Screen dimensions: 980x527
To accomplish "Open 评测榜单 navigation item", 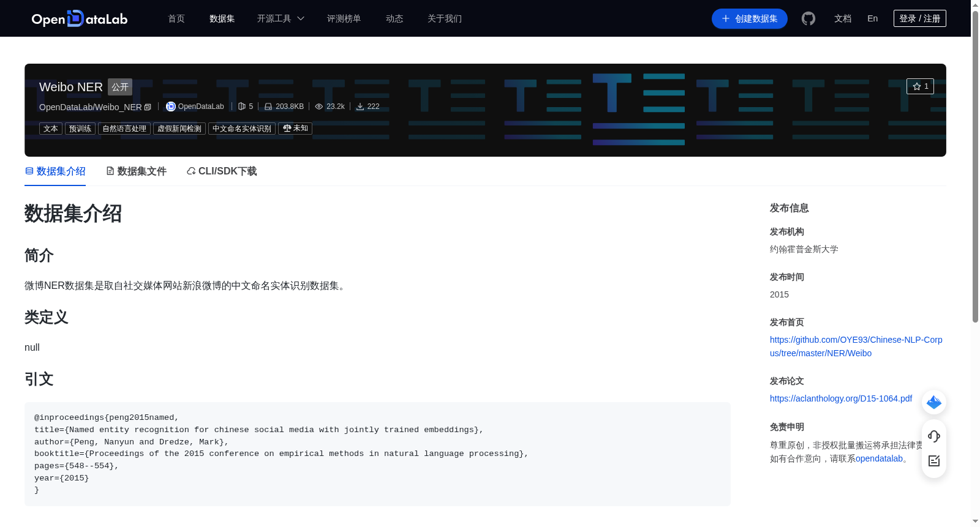I will point(344,18).
